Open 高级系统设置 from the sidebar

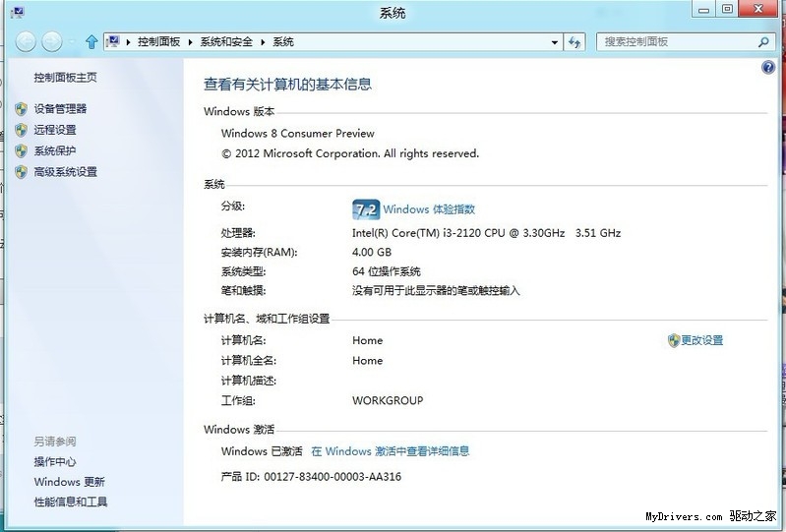[65, 172]
